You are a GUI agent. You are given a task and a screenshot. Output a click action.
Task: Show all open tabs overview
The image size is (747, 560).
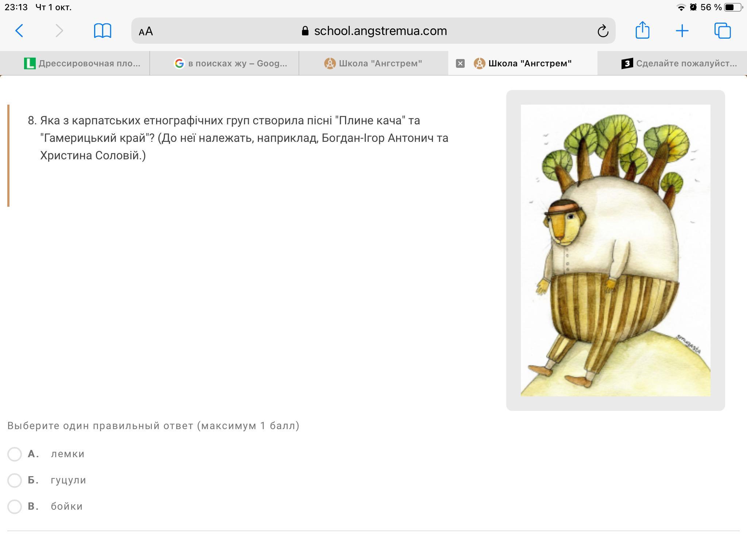pos(723,31)
